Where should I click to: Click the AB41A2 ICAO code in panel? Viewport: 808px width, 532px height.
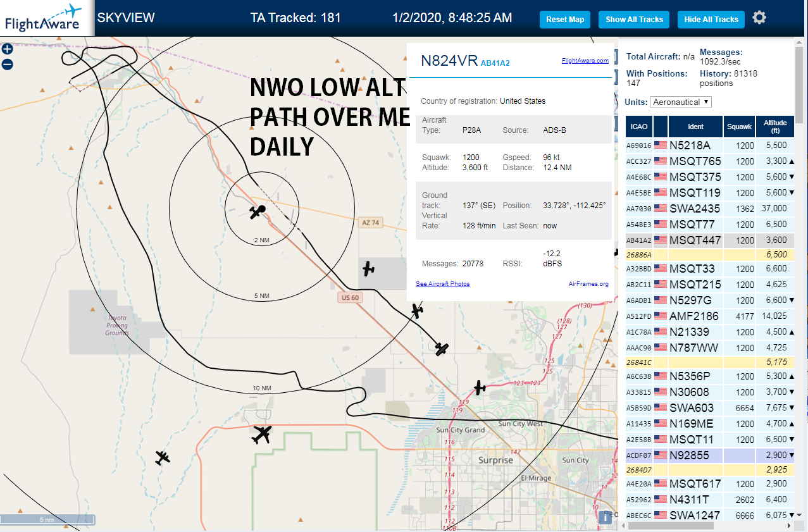495,63
